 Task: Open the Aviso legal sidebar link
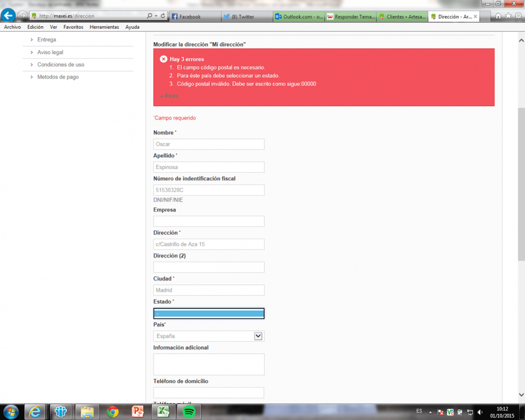[50, 52]
